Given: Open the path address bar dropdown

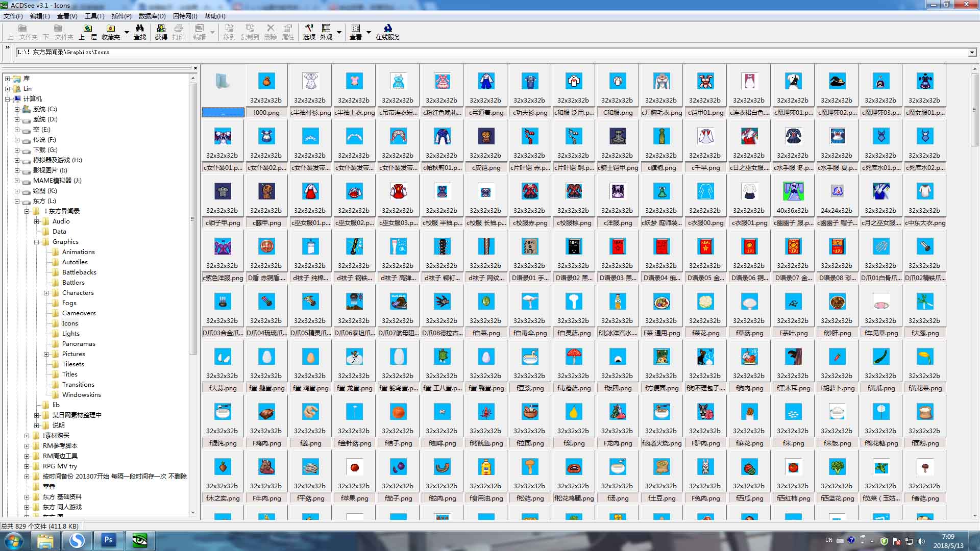Looking at the screenshot, I should pos(972,52).
